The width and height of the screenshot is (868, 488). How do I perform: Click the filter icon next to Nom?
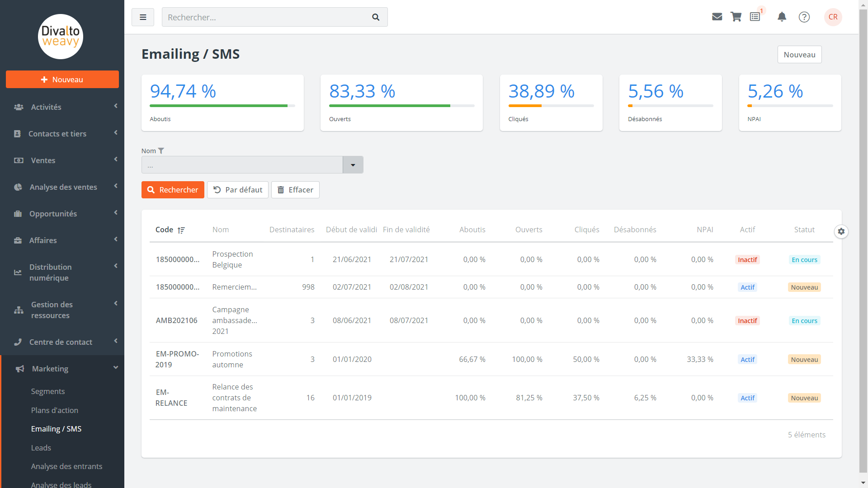click(x=161, y=150)
